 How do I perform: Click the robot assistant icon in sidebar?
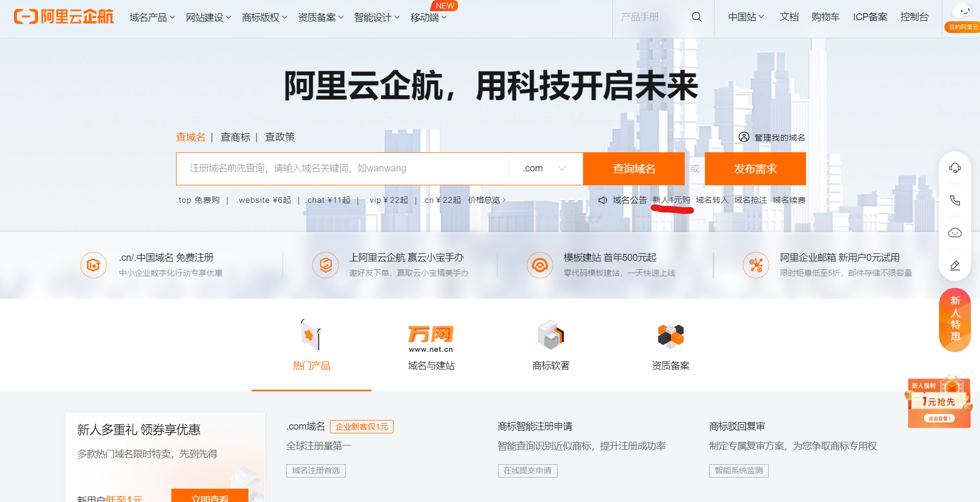point(955,233)
